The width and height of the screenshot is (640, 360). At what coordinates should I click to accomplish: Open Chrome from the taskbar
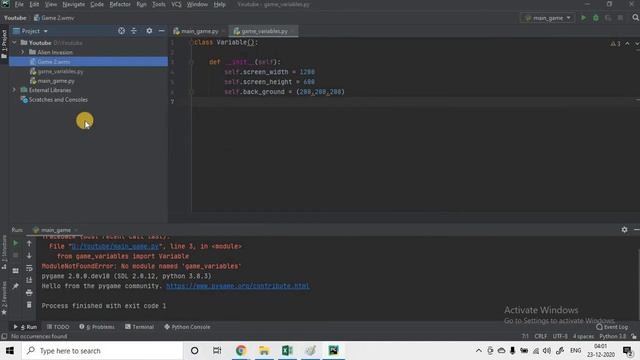pos(241,351)
